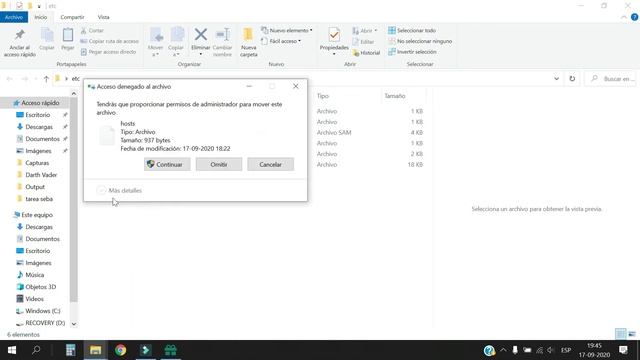The width and height of the screenshot is (640, 360).
Task: Sort by the Tipo column header
Action: (x=323, y=96)
